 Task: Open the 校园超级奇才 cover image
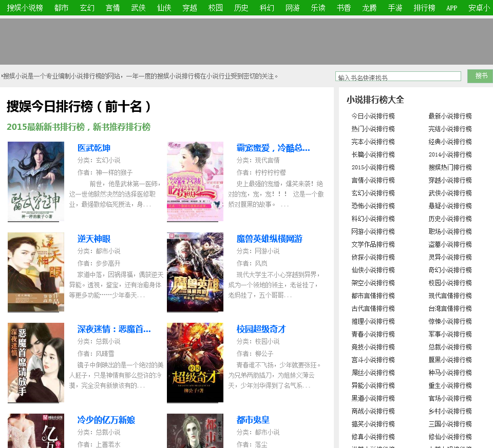195,362
